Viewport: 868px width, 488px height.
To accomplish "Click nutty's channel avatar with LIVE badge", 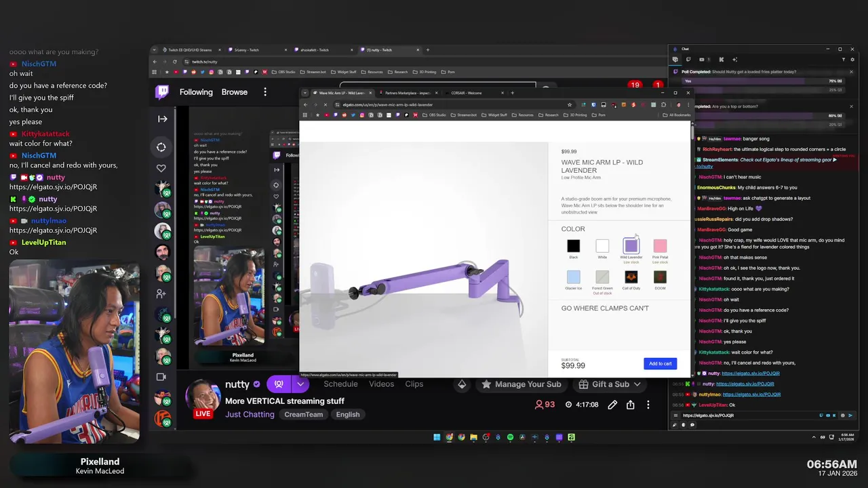I will 203,397.
